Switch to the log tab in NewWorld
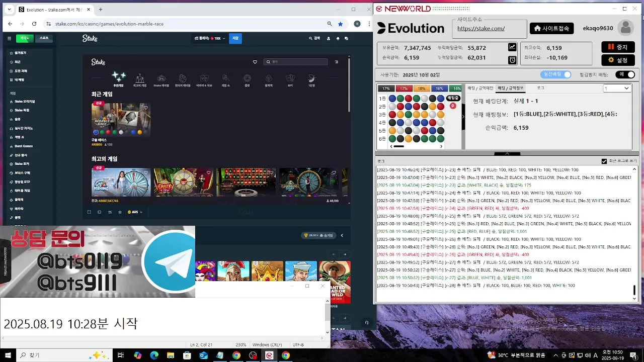The width and height of the screenshot is (644, 362). 540,88
